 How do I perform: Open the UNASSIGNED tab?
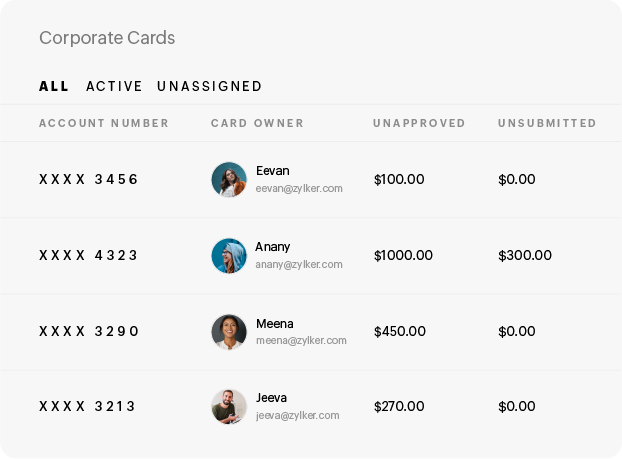pyautogui.click(x=209, y=87)
